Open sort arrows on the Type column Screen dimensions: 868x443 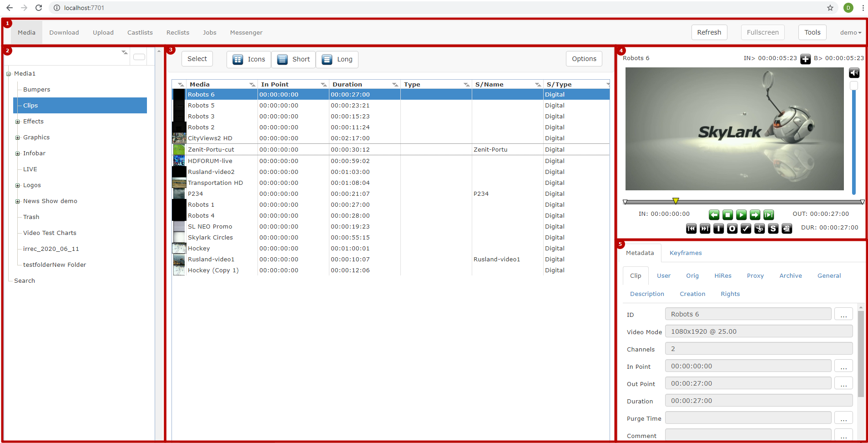click(467, 85)
